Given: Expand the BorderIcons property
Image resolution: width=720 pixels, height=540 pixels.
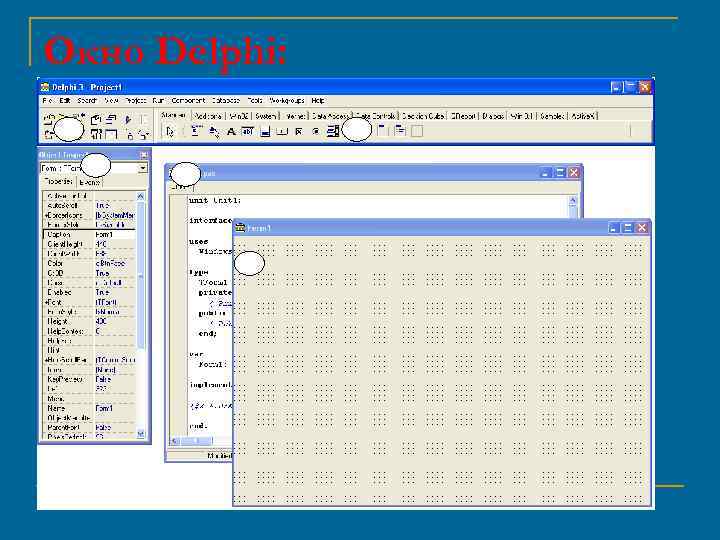Looking at the screenshot, I should [46, 215].
